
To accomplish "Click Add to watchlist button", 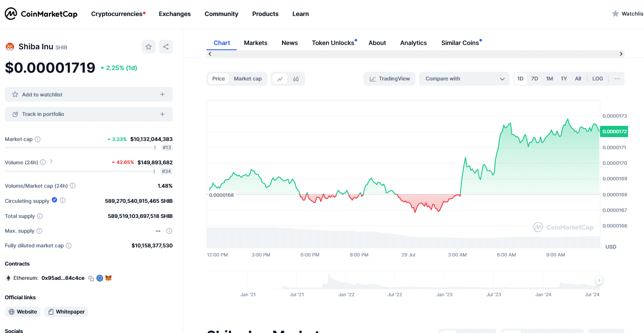I will 89,94.
